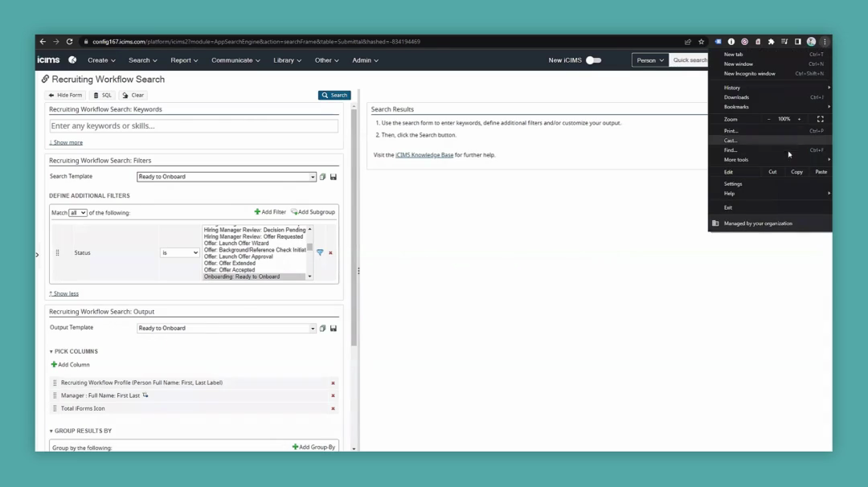Toggle the browser side panel icon

coord(798,42)
